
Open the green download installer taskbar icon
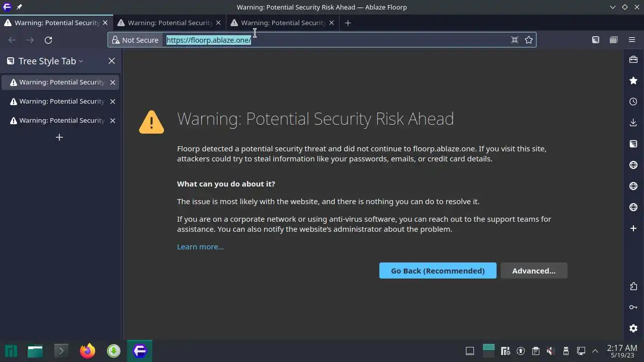click(114, 350)
